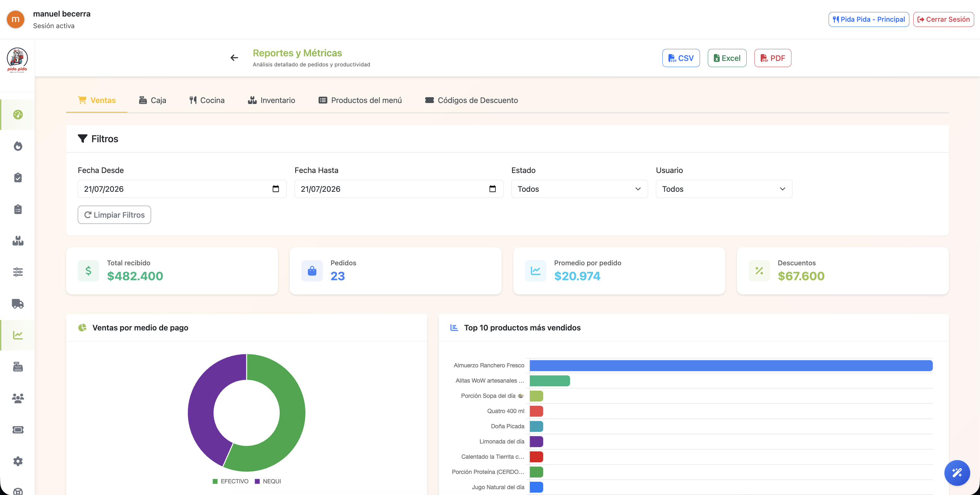Click the Porción Sopa del día bar

[536, 396]
